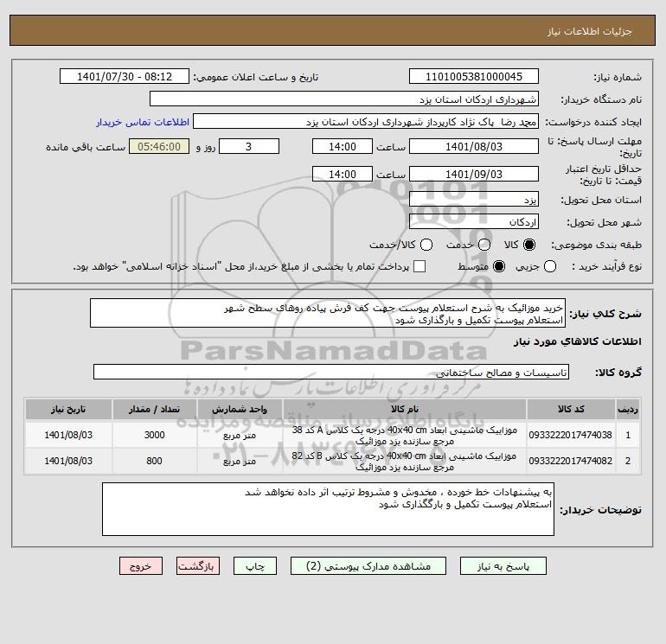Screen dimensions: 666x644
Task: Click the 'تعداد / مقدار' column header
Action: pyautogui.click(x=154, y=409)
